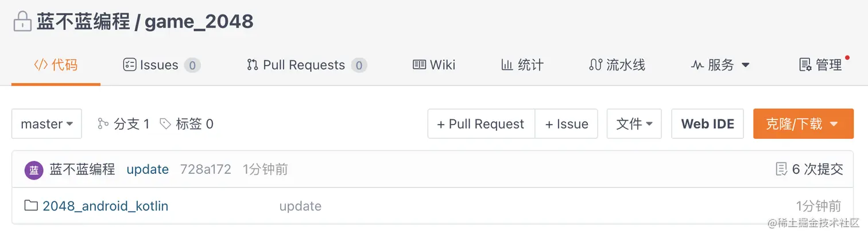Click the folder icon beside 2048_android_kotlin
Image resolution: width=868 pixels, height=237 pixels.
pos(31,206)
